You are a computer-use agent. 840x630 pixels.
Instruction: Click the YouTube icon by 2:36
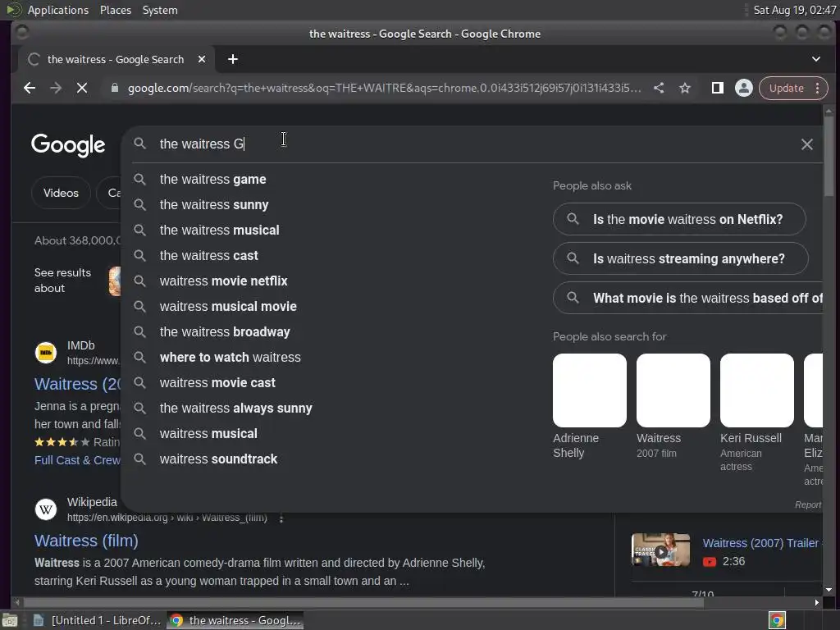710,561
